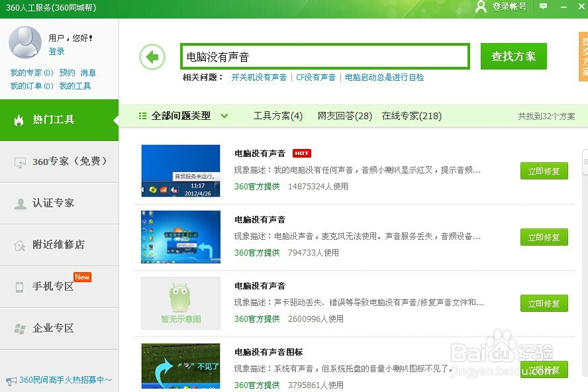Click 立即修复 for 电脑没有声音图标
Screen dimensions: 588x392
(544, 369)
